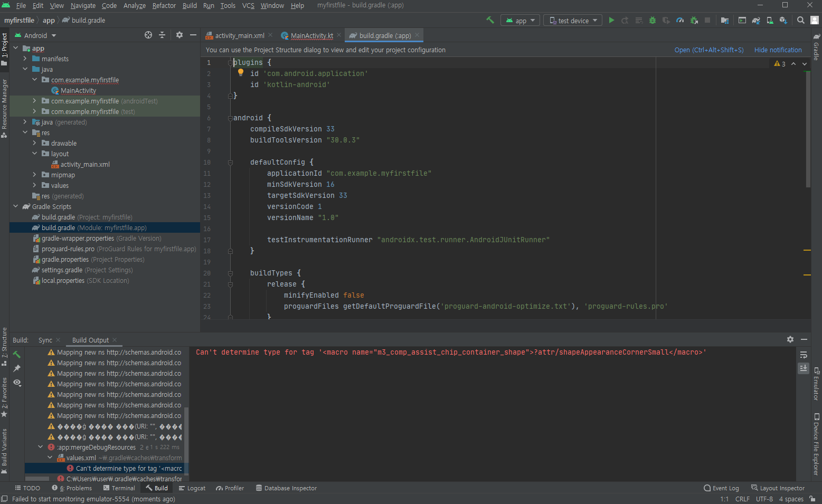The image size is (822, 504).
Task: Open the AVD Manager icon
Action: click(x=770, y=20)
